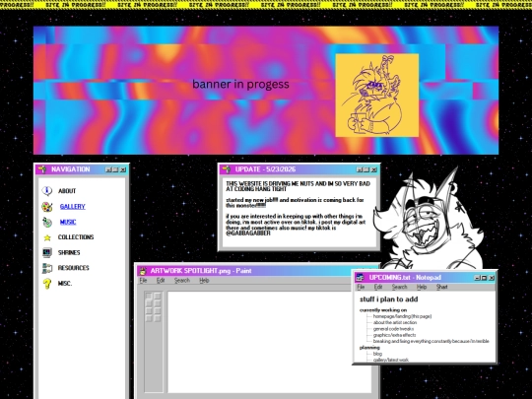Open the Help menu in the Notepad window

(422, 287)
